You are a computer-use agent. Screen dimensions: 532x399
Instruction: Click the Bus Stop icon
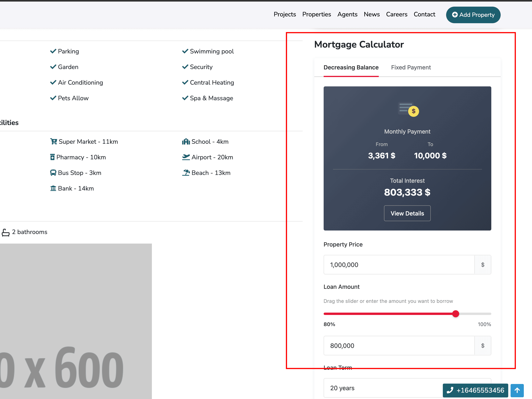53,173
